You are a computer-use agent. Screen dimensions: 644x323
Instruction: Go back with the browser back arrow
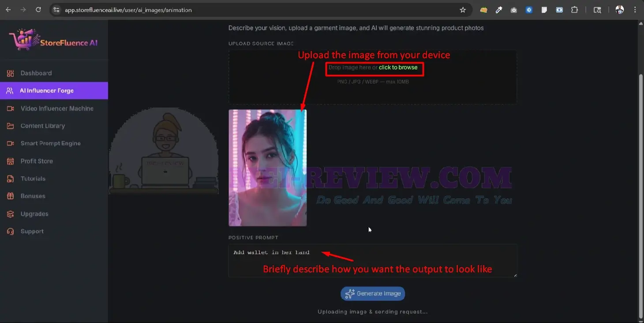coord(8,10)
